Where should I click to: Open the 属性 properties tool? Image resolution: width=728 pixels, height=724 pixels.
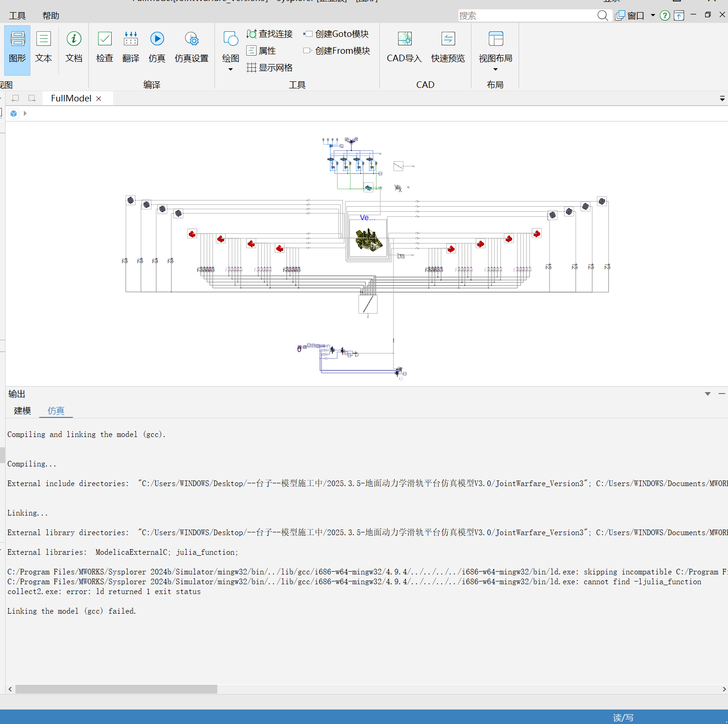261,51
